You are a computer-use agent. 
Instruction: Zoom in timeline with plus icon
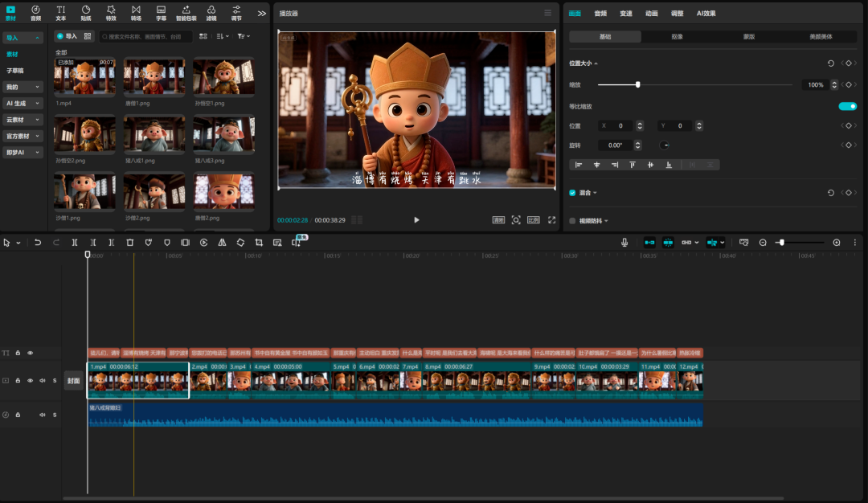point(837,243)
